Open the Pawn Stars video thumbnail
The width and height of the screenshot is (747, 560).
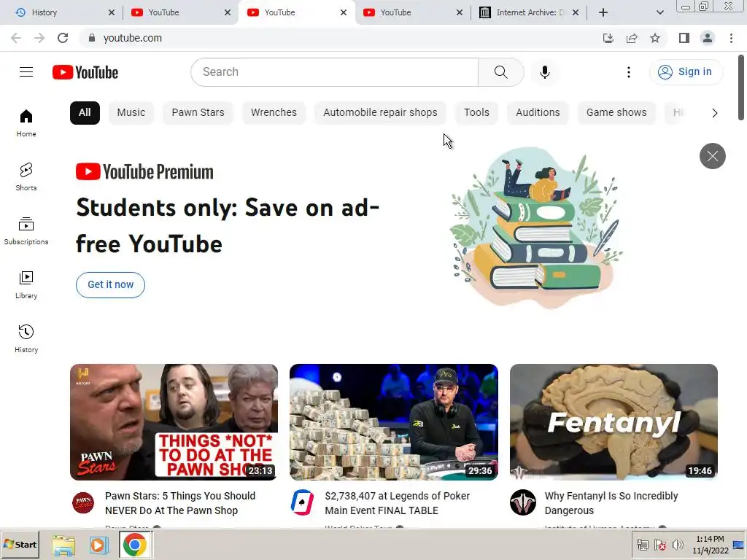pyautogui.click(x=174, y=422)
